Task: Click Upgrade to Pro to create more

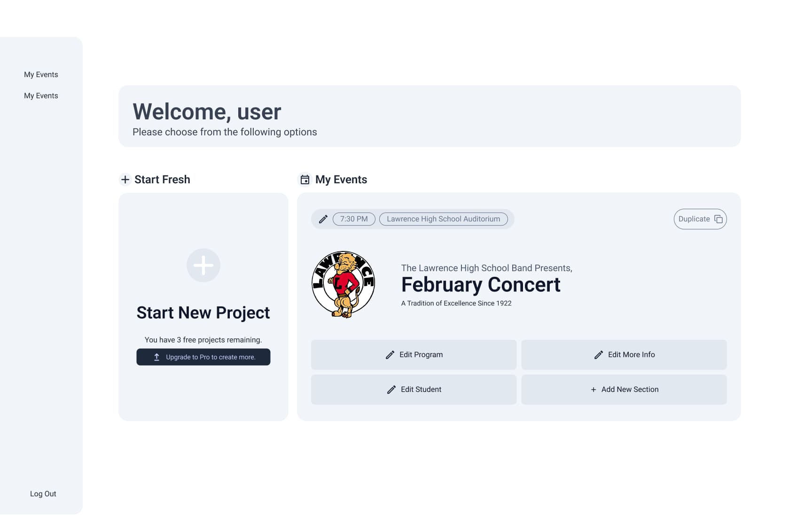Action: (x=203, y=357)
